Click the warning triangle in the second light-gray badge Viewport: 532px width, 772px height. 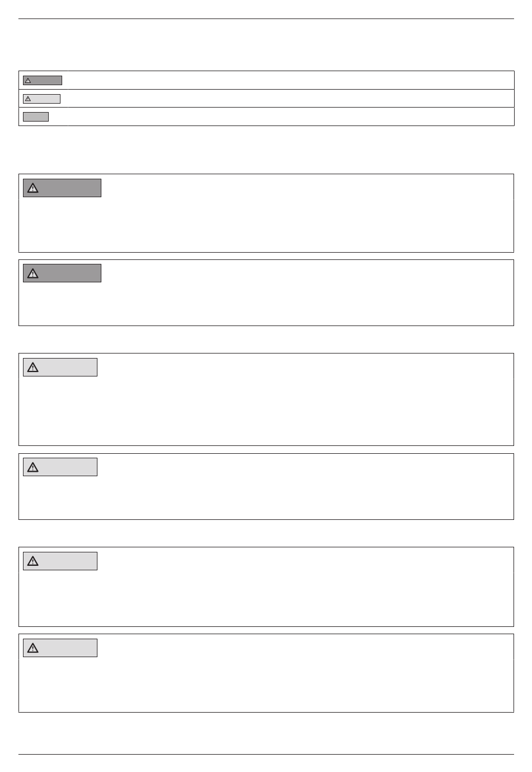33,467
